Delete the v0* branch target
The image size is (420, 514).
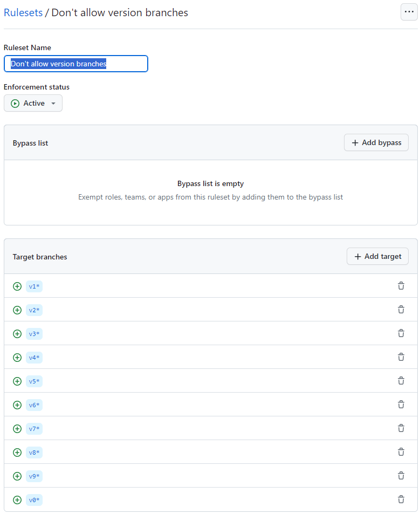[x=401, y=499]
